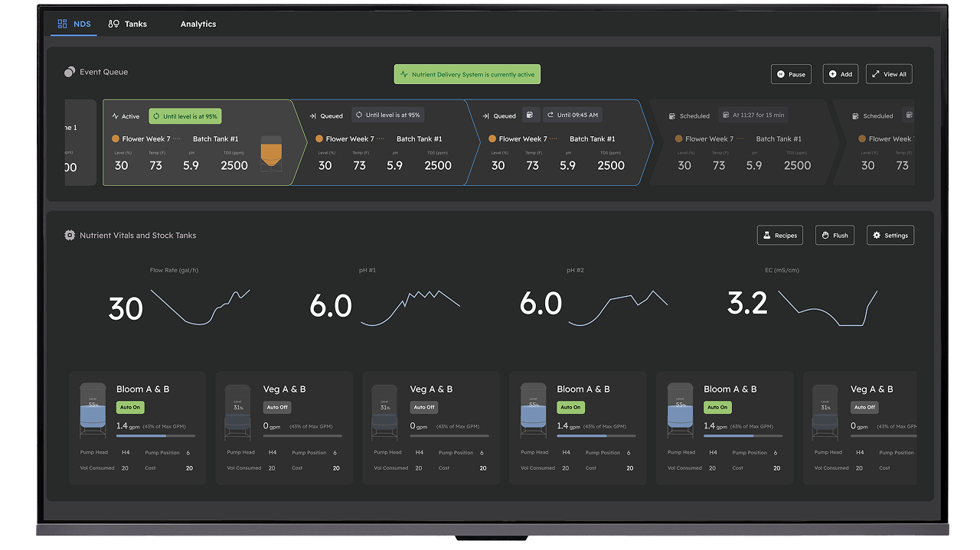Switch to the Analytics tab
This screenshot has width=980, height=550.
198,24
